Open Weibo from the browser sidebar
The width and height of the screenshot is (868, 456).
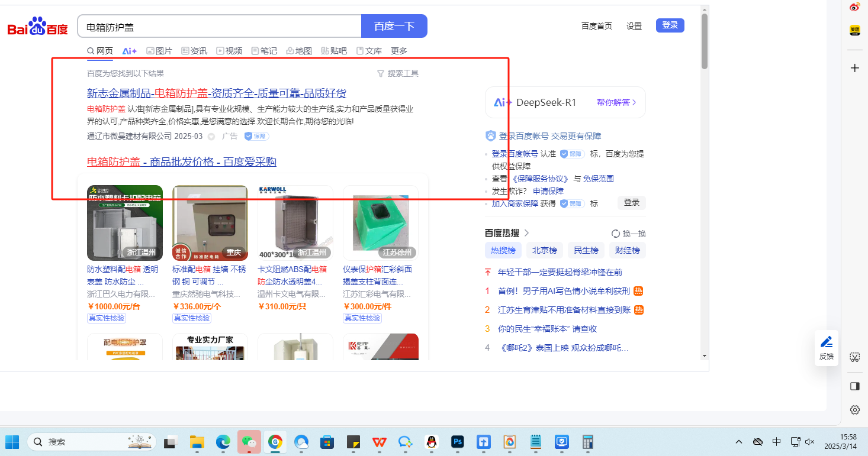pyautogui.click(x=854, y=7)
